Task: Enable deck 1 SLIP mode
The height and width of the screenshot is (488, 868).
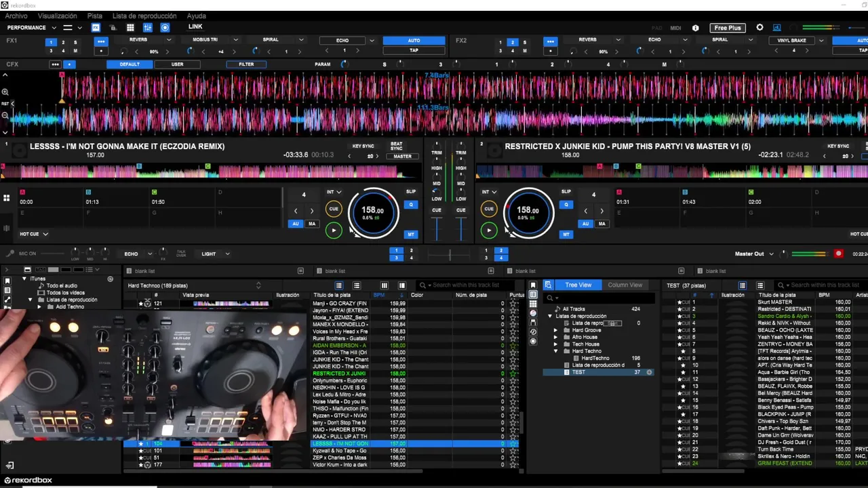Action: point(411,192)
